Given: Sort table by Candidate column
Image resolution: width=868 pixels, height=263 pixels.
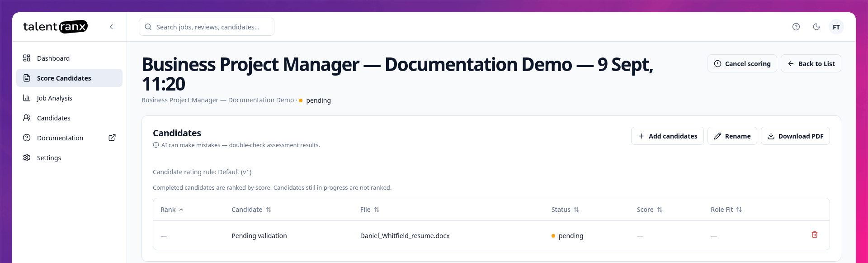Looking at the screenshot, I should [x=251, y=210].
